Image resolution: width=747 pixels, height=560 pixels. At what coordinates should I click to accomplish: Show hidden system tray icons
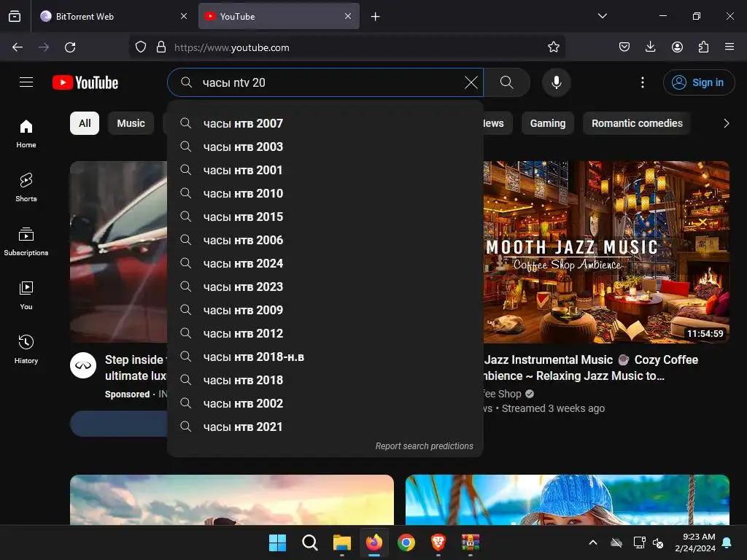click(593, 542)
